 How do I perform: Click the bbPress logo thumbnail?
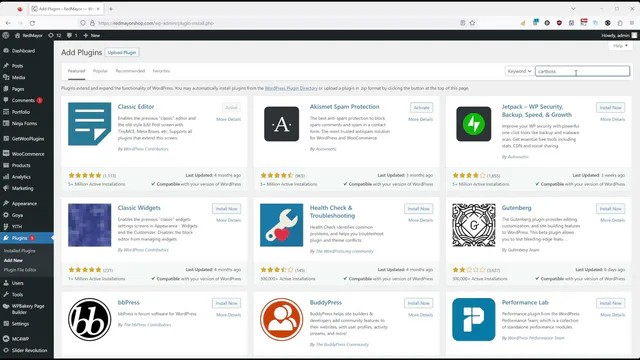click(89, 320)
